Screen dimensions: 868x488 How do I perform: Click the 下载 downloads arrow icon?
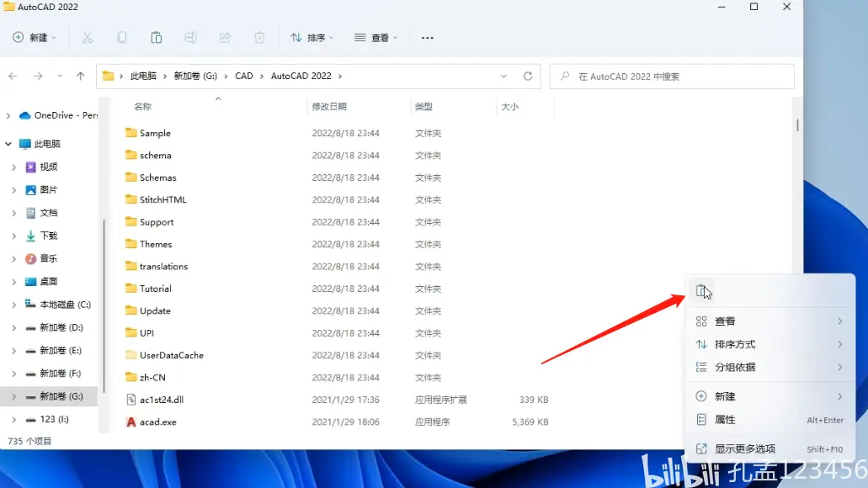pos(31,236)
